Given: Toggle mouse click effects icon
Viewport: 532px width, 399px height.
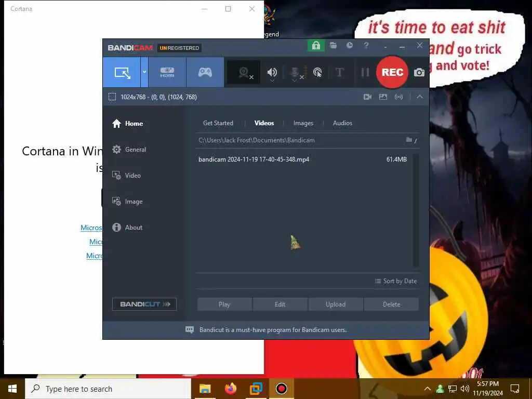Looking at the screenshot, I should [x=317, y=72].
